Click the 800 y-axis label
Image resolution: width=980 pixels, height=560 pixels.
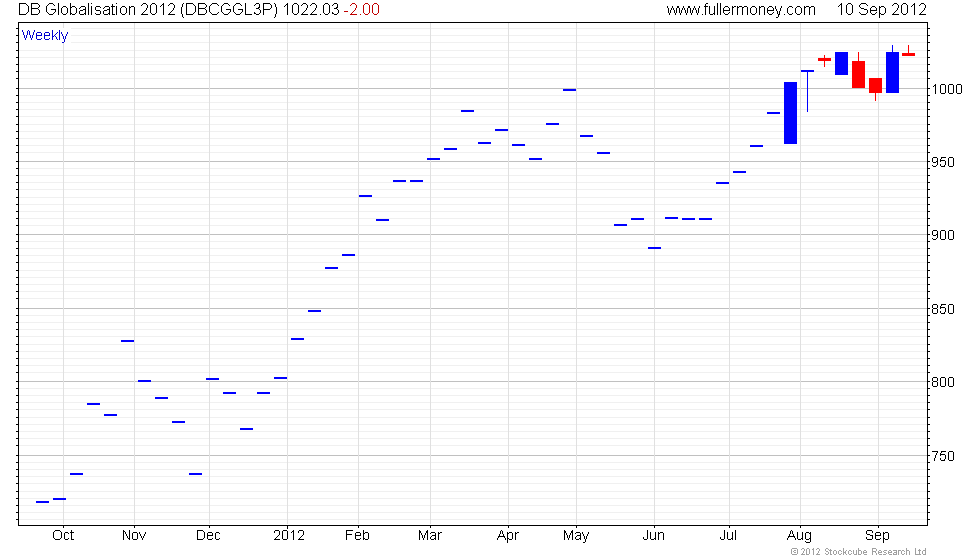click(943, 382)
